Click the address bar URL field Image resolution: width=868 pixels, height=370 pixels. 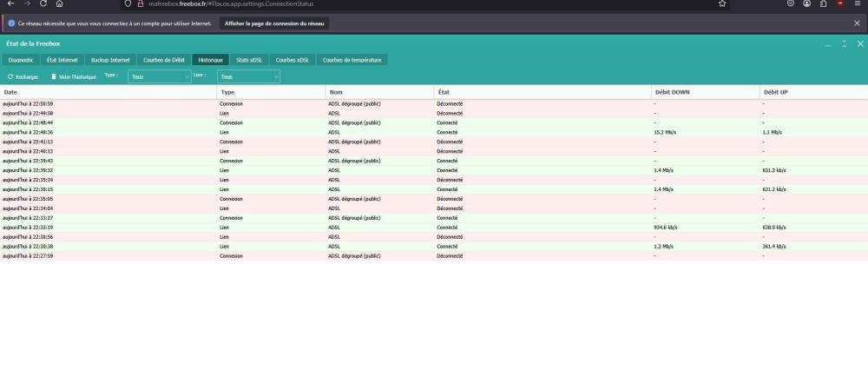426,3
